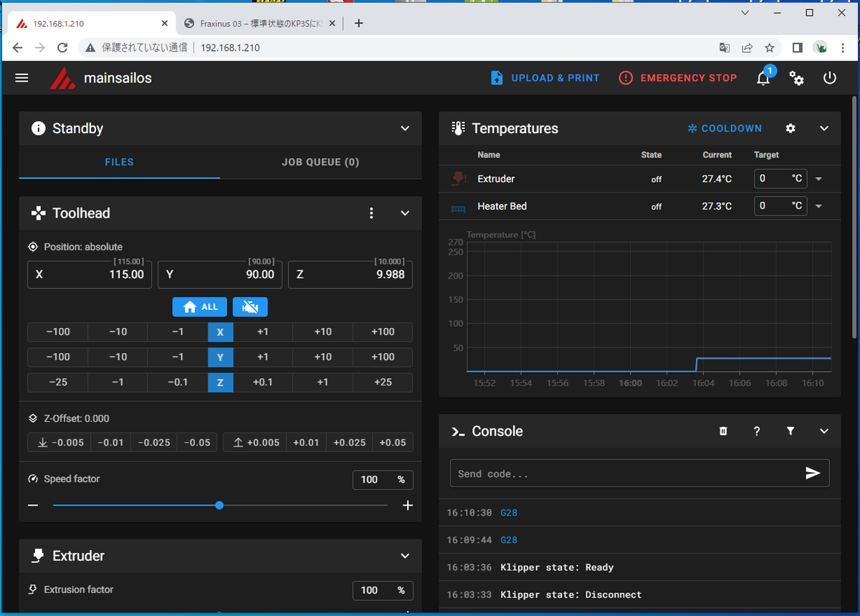This screenshot has height=616, width=860.
Task: Open the browser side panel icon
Action: pos(797,48)
